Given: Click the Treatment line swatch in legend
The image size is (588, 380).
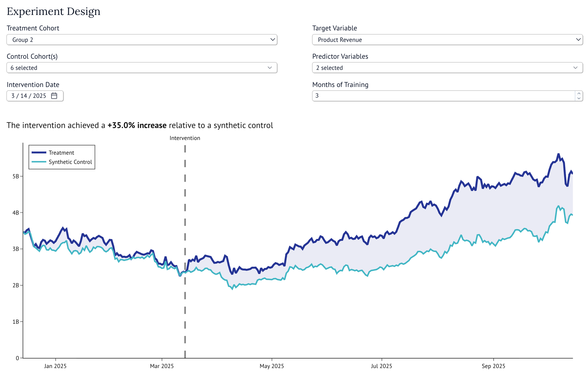Looking at the screenshot, I should 39,152.
